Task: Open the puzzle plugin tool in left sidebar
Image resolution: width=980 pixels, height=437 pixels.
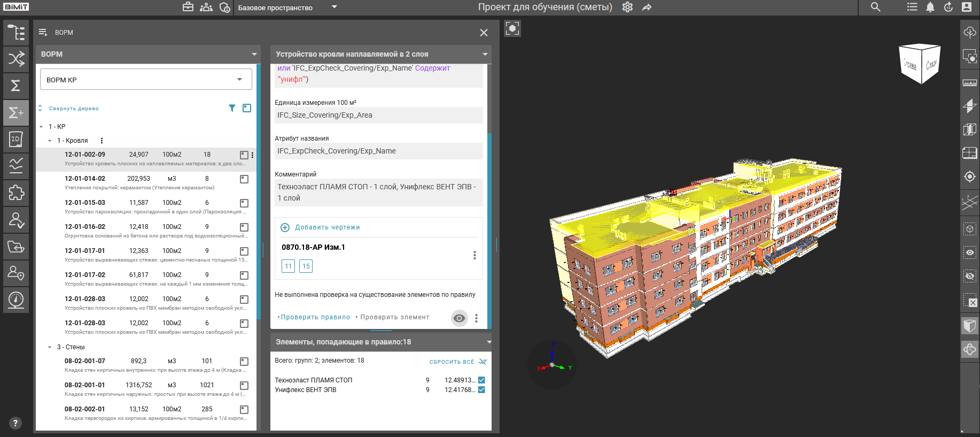Action: click(16, 193)
